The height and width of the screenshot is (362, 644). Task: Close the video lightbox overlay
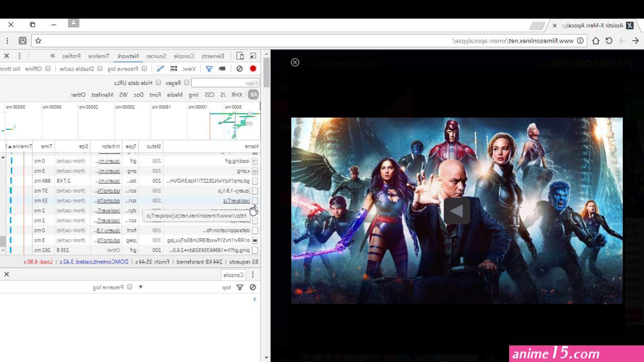click(x=295, y=62)
